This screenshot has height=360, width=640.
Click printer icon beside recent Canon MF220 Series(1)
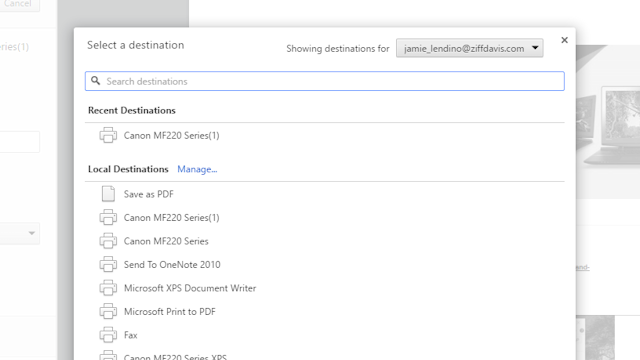click(108, 135)
